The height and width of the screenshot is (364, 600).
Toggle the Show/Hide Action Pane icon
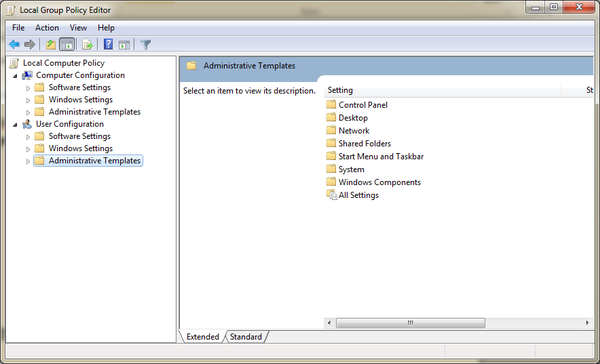pos(124,45)
